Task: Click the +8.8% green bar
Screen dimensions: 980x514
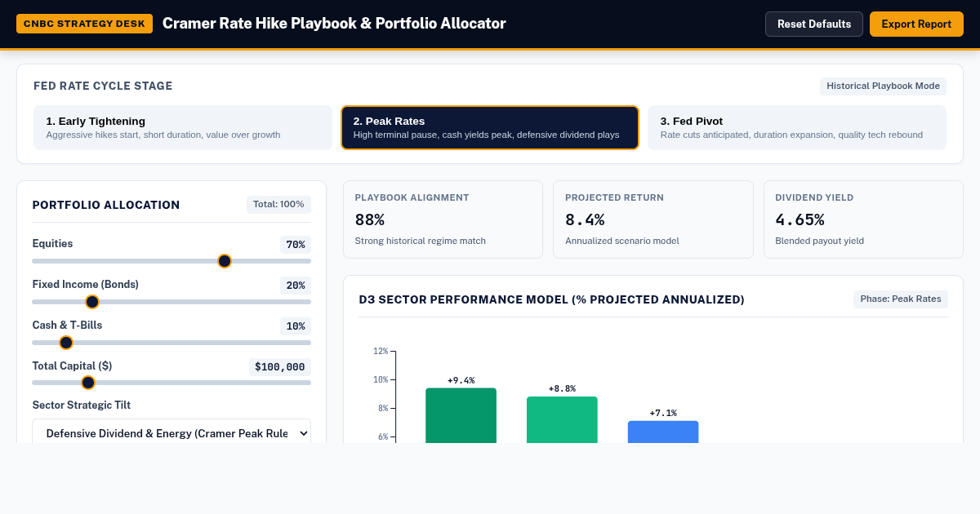Action: [x=562, y=420]
